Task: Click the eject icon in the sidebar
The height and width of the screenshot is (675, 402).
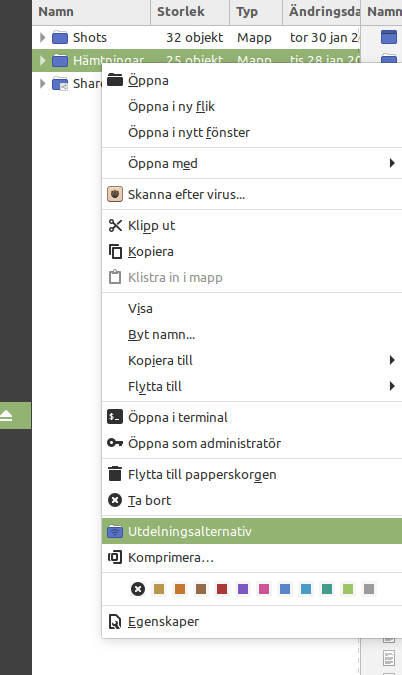Action: pyautogui.click(x=6, y=415)
